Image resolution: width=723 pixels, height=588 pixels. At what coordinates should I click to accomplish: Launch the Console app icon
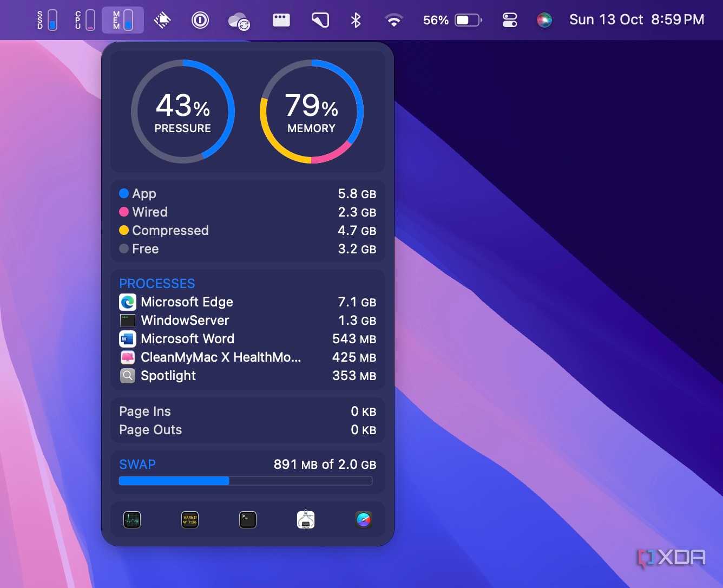(190, 520)
